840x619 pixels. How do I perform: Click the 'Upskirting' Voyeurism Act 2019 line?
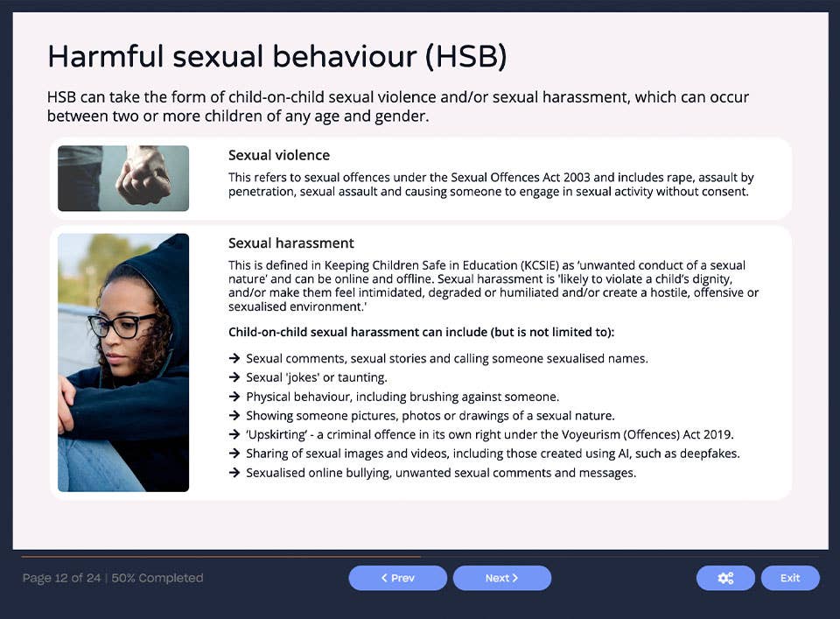click(x=490, y=434)
